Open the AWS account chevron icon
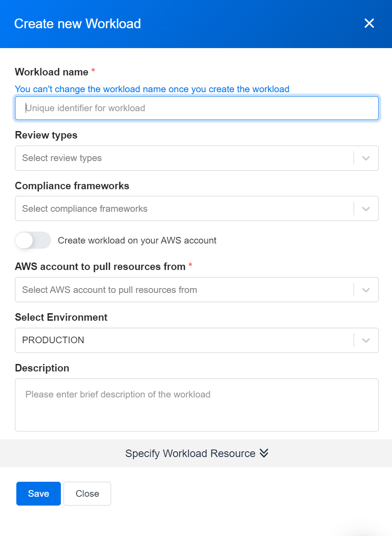Screen dimensions: 392x536 [x=366, y=289]
